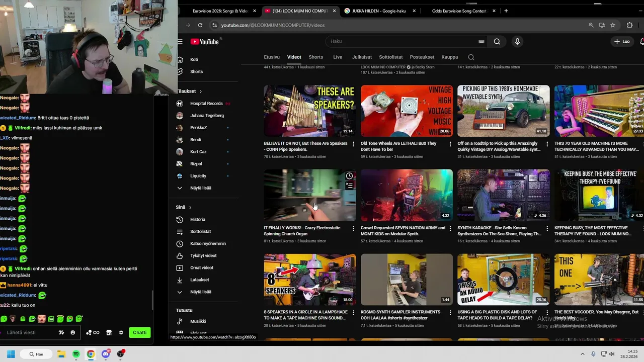Click the install app icon in the address bar
644x362 pixels.
point(602,25)
